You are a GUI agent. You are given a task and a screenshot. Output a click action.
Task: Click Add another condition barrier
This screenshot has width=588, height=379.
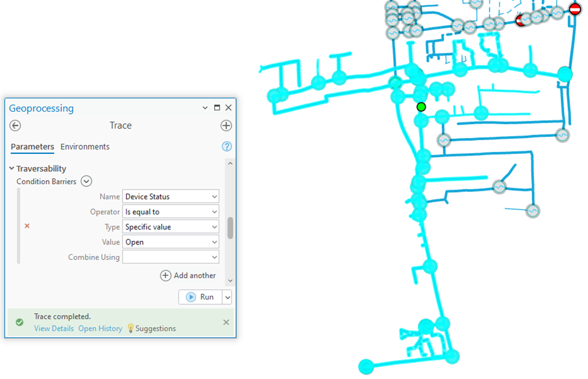[188, 275]
